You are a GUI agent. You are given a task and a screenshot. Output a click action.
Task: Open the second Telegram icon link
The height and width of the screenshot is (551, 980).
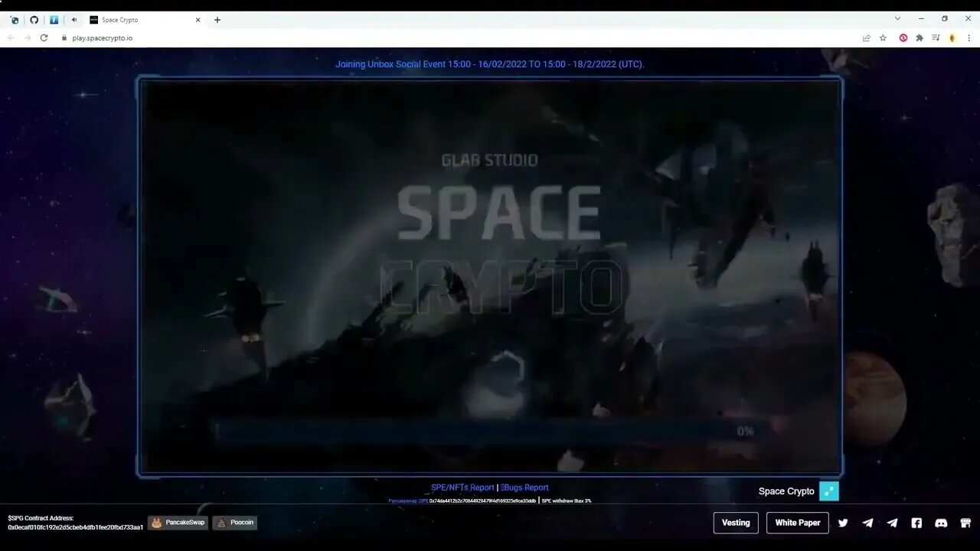892,523
